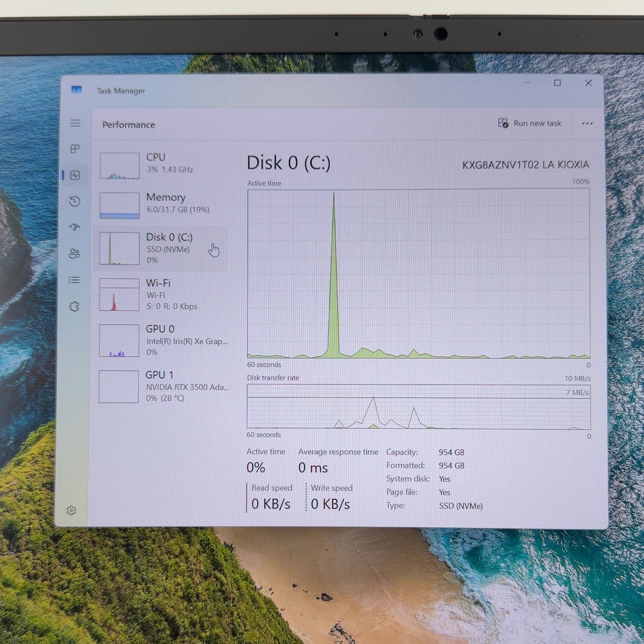Go to the Processes page icon
Image resolution: width=644 pixels, height=644 pixels.
[x=75, y=149]
